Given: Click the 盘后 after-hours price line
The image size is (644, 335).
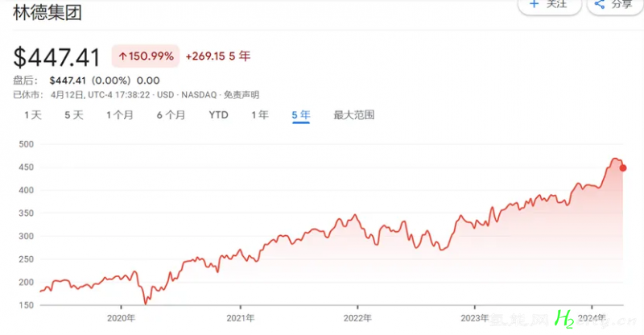Looking at the screenshot, I should coord(87,81).
